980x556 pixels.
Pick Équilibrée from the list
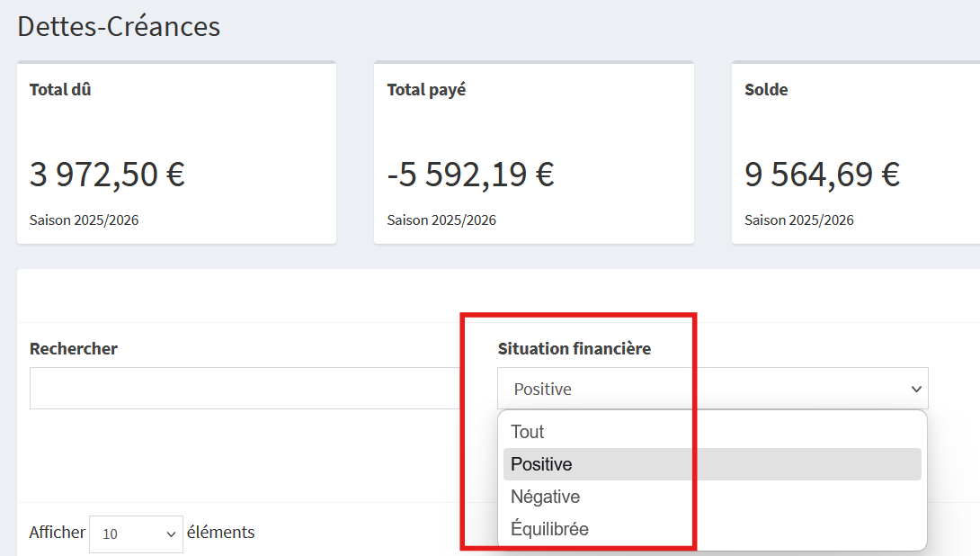[x=549, y=529]
